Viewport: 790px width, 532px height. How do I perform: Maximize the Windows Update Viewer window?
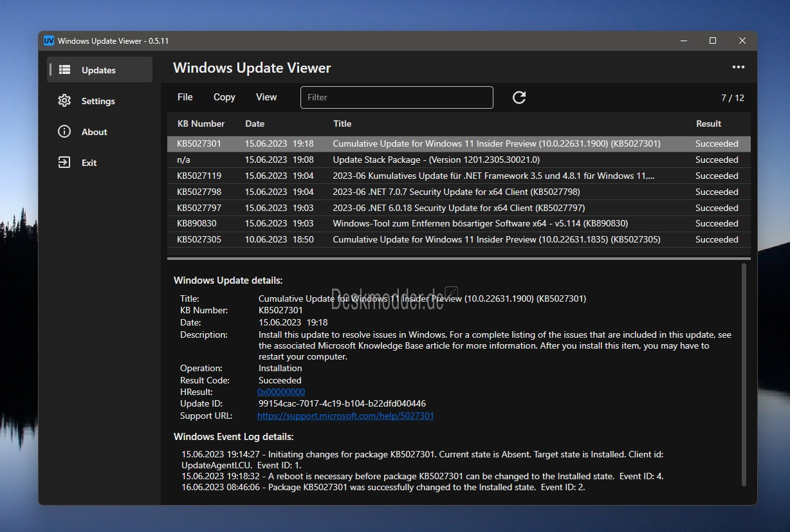[x=713, y=41]
